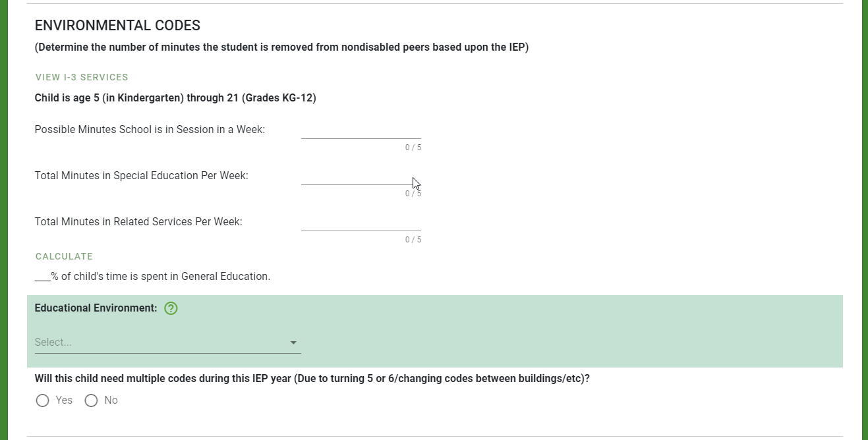This screenshot has width=868, height=440.
Task: Focus the Total Minutes in Related Services field
Action: click(x=361, y=222)
